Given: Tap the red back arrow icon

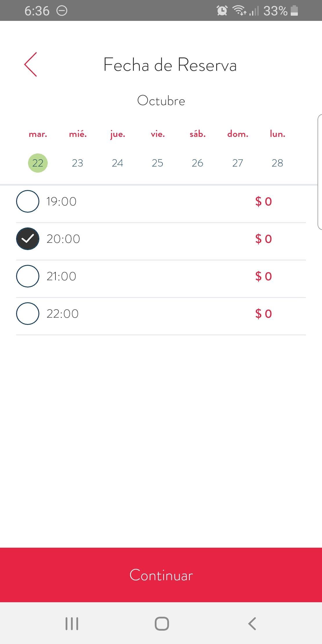Looking at the screenshot, I should (x=31, y=64).
